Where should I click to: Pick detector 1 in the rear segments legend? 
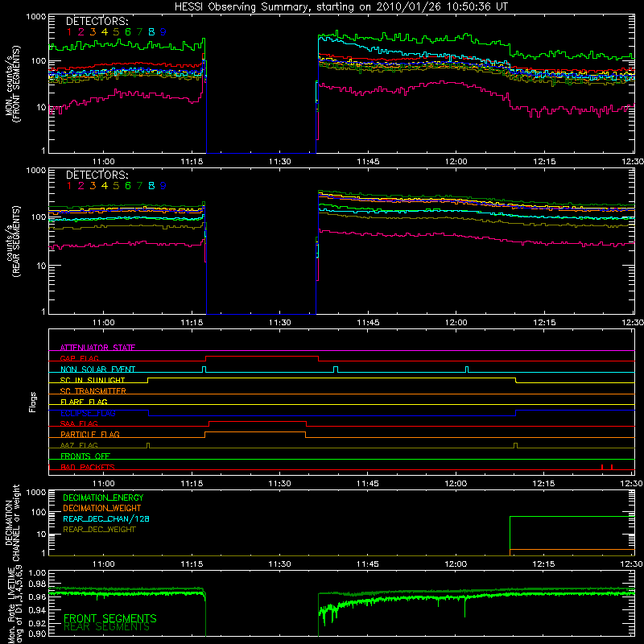(69, 186)
